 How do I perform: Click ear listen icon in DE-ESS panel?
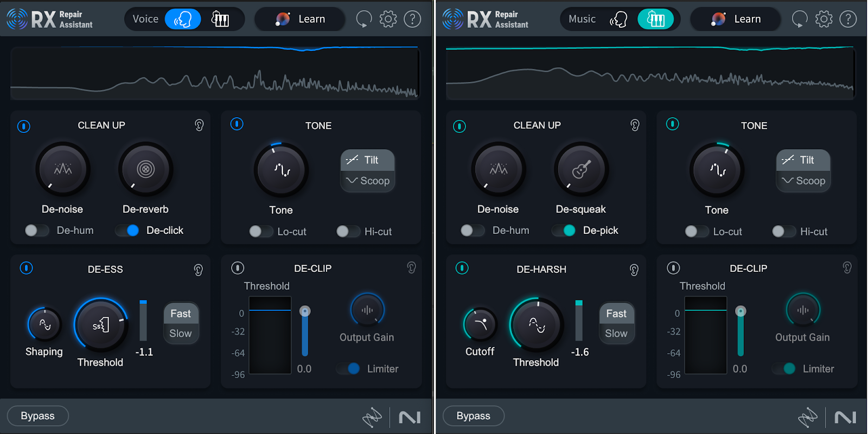tap(199, 270)
